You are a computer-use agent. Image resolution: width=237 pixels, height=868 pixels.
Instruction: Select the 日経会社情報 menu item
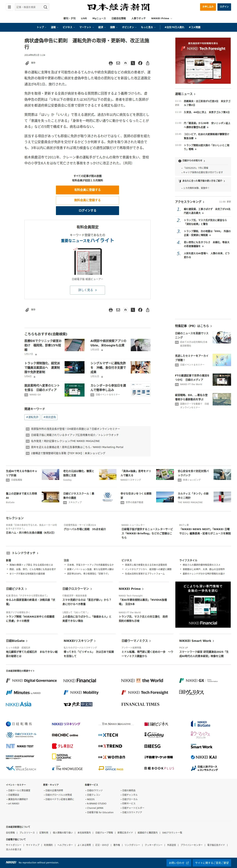[119, 18]
